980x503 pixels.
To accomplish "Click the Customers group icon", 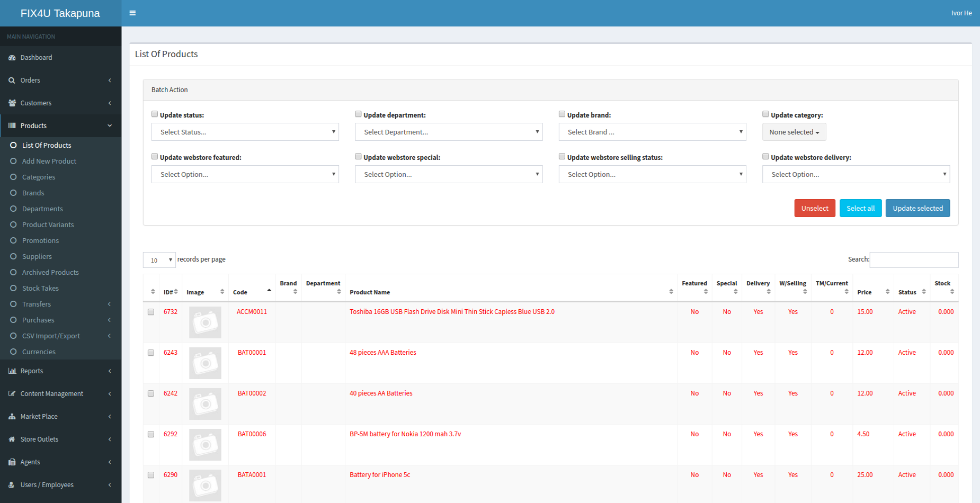I will click(x=12, y=103).
